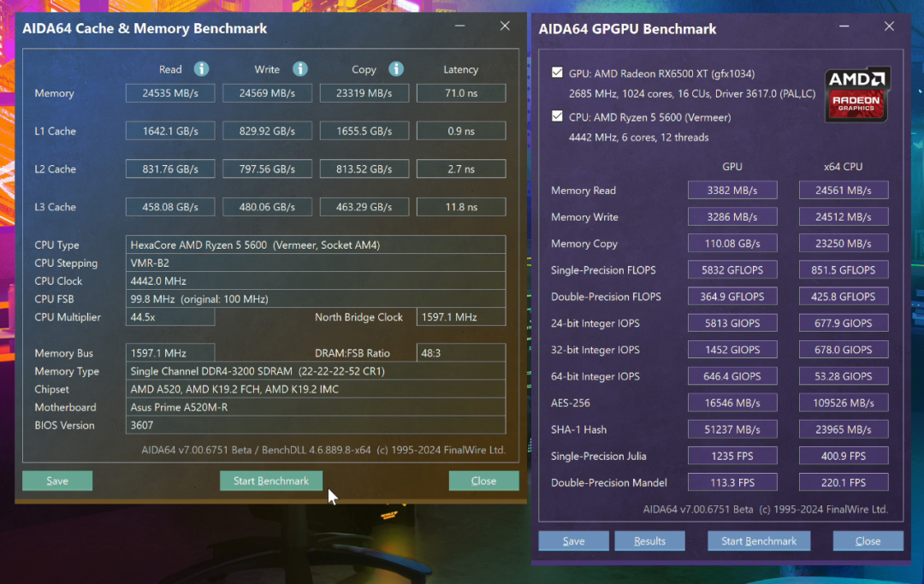This screenshot has width=924, height=584.
Task: Click the AMD Radeon Graphics logo
Action: tap(857, 94)
